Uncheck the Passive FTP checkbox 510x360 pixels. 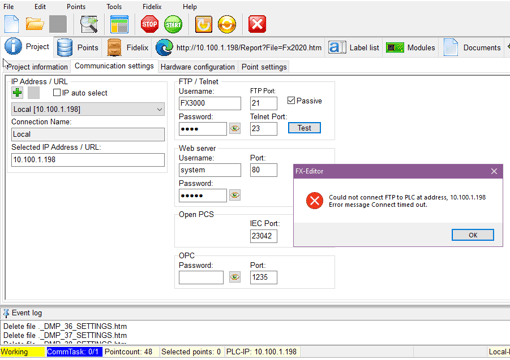(291, 100)
